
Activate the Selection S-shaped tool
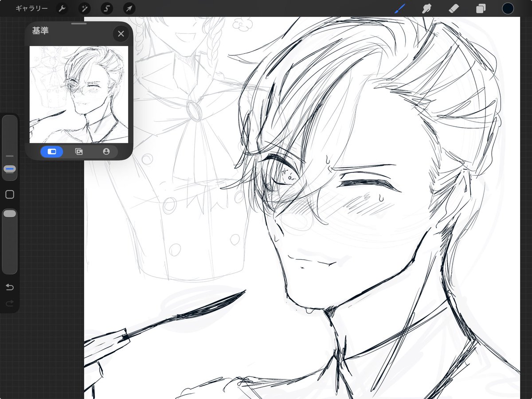tap(107, 8)
